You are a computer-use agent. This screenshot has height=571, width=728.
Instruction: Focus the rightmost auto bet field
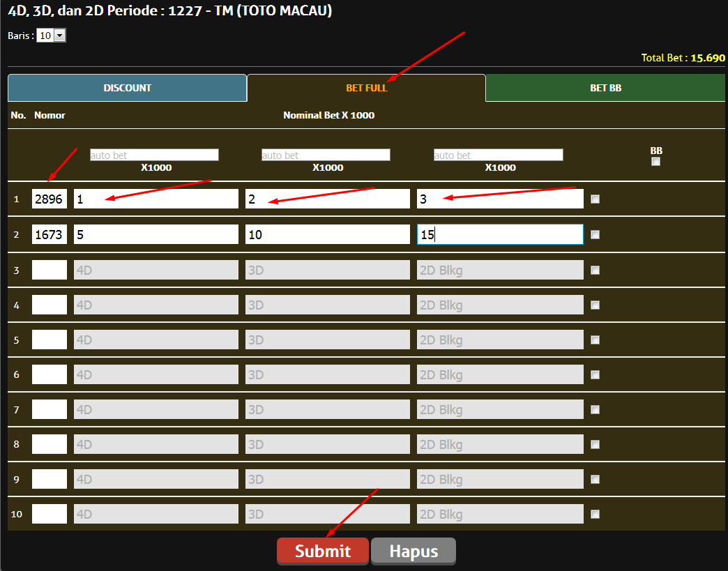[x=498, y=155]
